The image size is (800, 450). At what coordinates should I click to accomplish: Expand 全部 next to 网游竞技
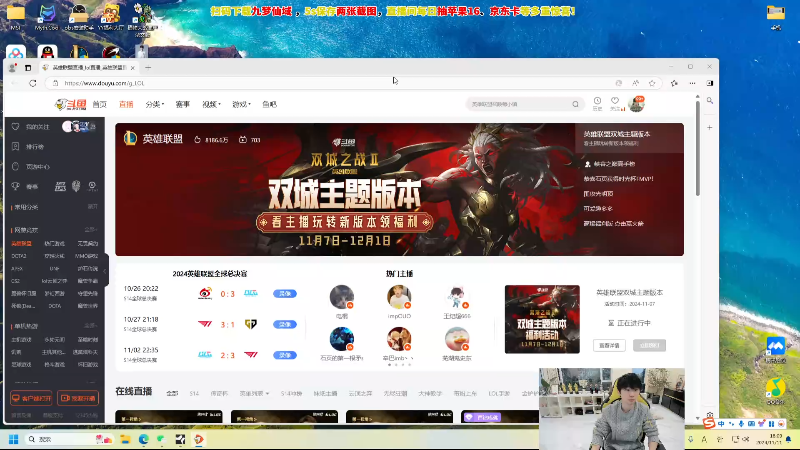[91, 230]
